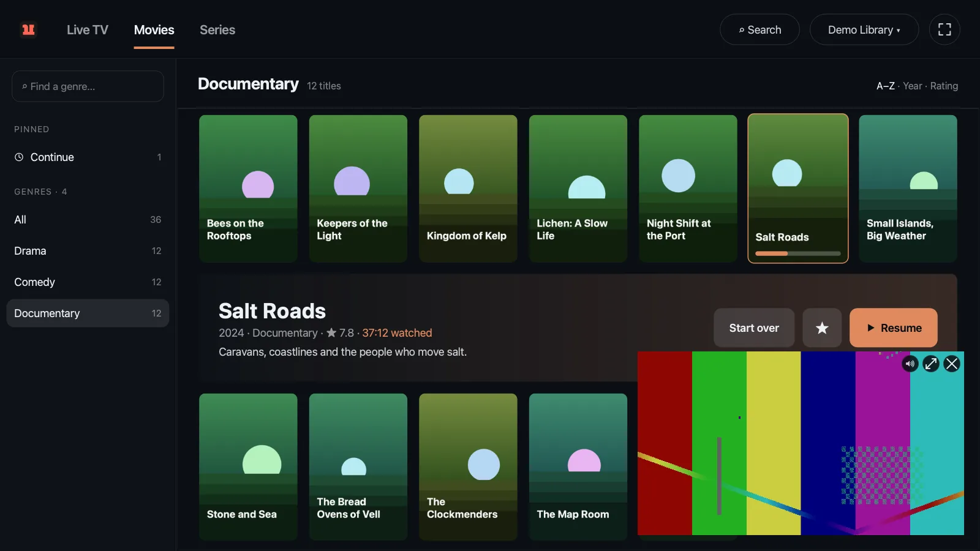This screenshot has height=551, width=980.
Task: Focus the Find a genre field
Action: click(88, 86)
